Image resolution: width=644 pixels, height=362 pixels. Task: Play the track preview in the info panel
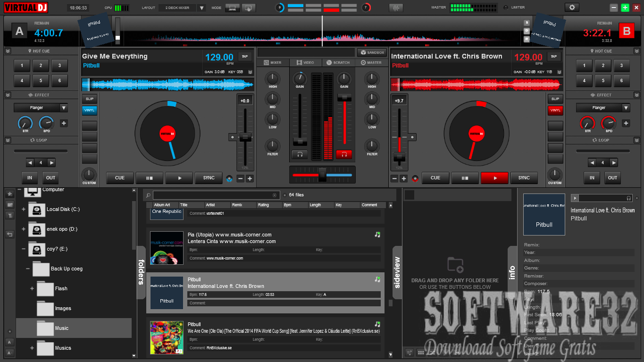[x=575, y=198]
